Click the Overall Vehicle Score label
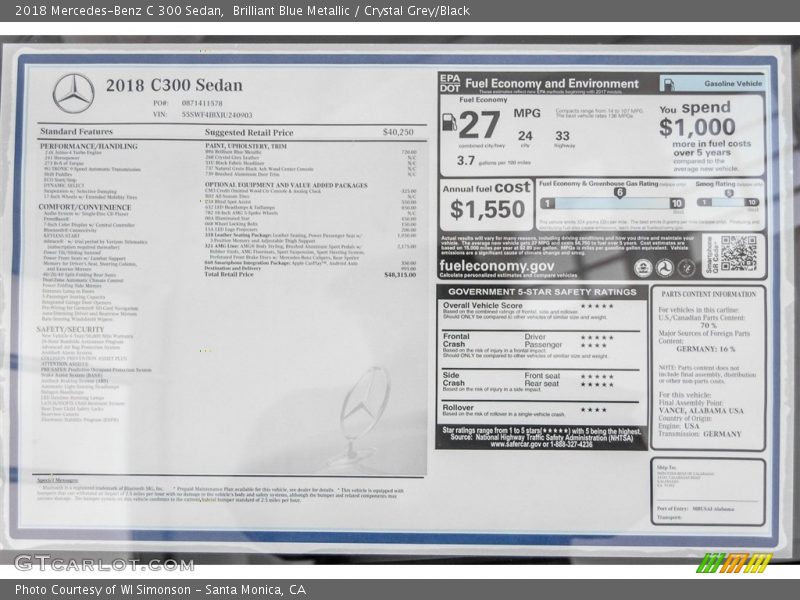 pos(483,305)
